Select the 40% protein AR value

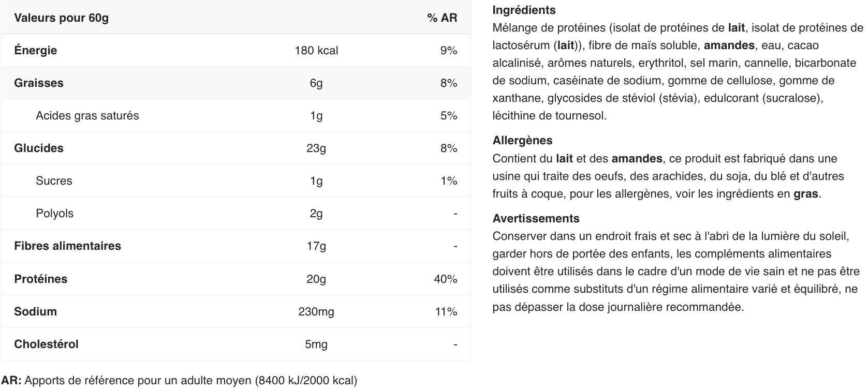[x=446, y=279]
